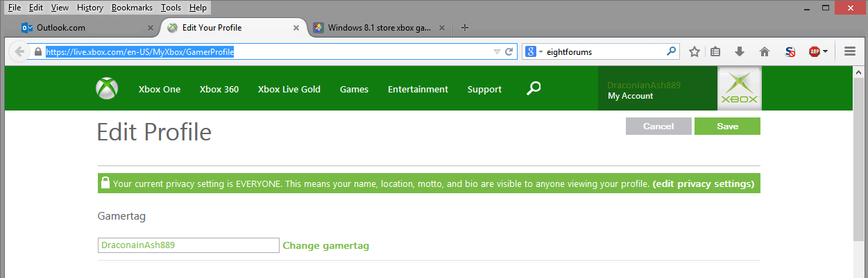Open the Firefox hamburger menu
This screenshot has width=868, height=278.
click(x=849, y=51)
